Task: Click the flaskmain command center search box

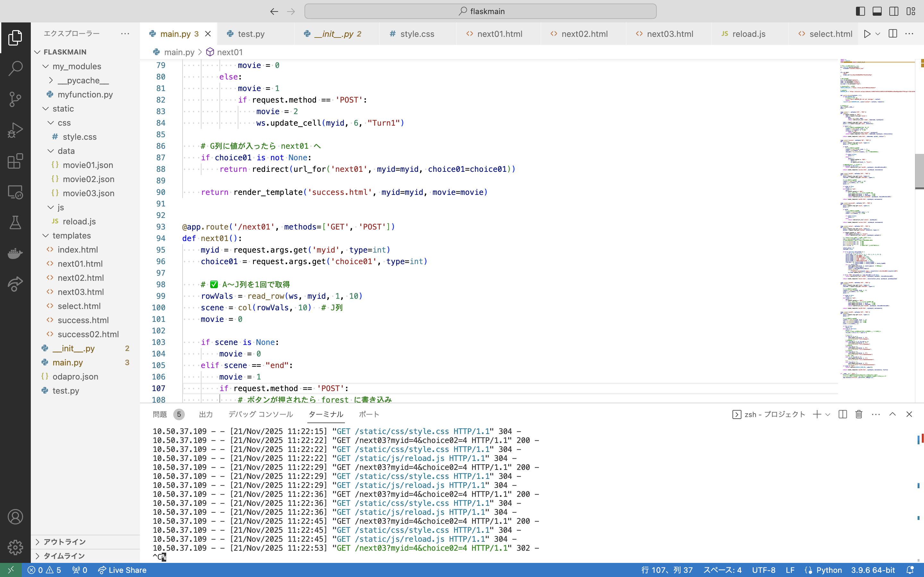Action: [480, 12]
